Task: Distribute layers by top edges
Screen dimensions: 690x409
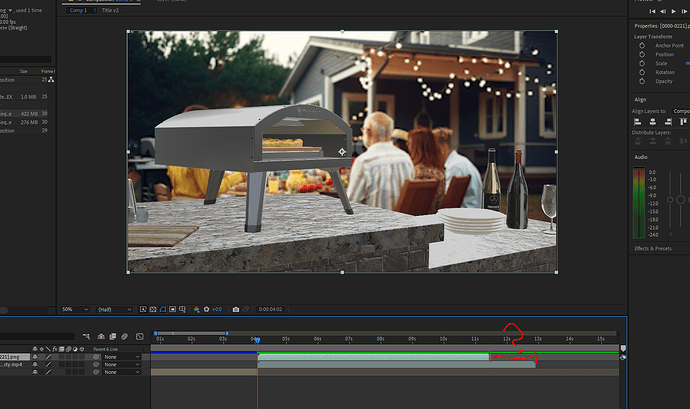Action: tap(637, 141)
